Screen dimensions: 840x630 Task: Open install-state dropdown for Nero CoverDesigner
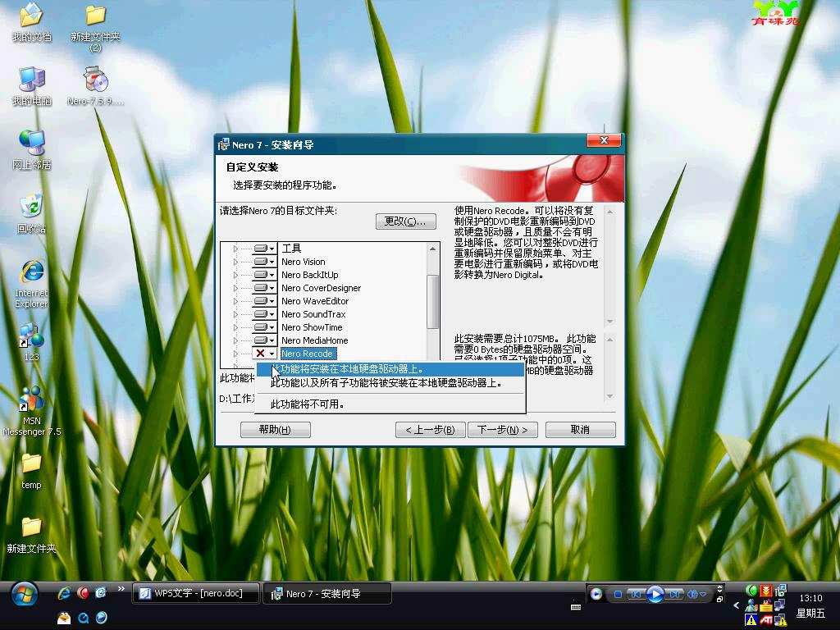pos(265,288)
